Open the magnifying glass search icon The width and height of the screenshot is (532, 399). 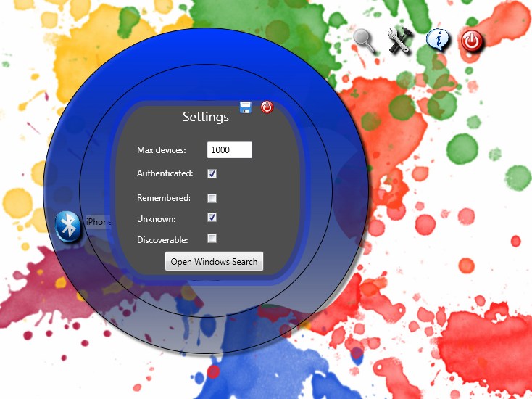click(x=365, y=41)
